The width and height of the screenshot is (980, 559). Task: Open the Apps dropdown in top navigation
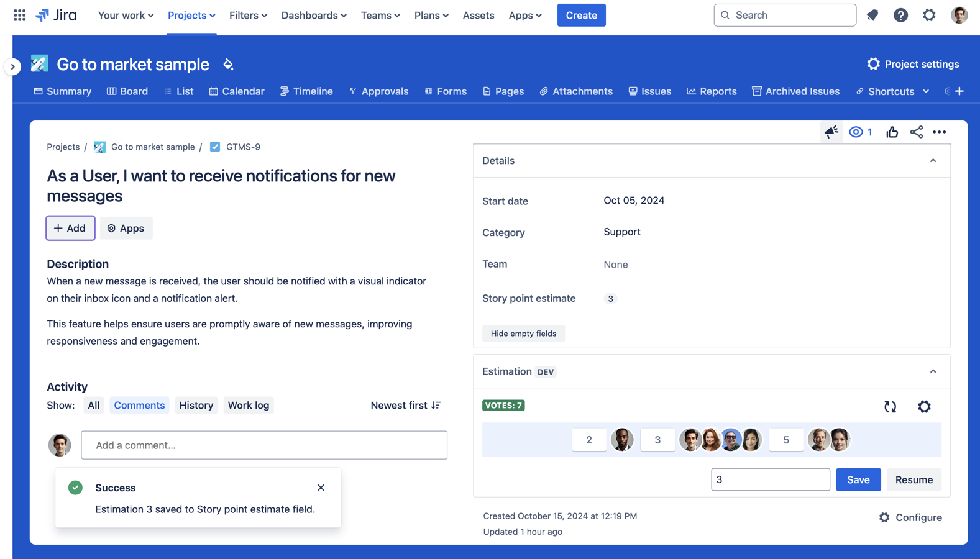pyautogui.click(x=525, y=15)
